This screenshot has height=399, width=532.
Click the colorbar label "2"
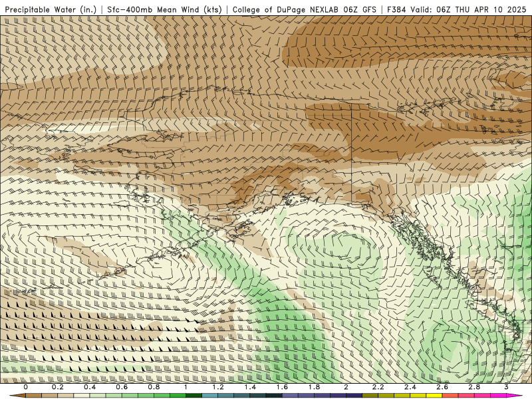(x=346, y=387)
